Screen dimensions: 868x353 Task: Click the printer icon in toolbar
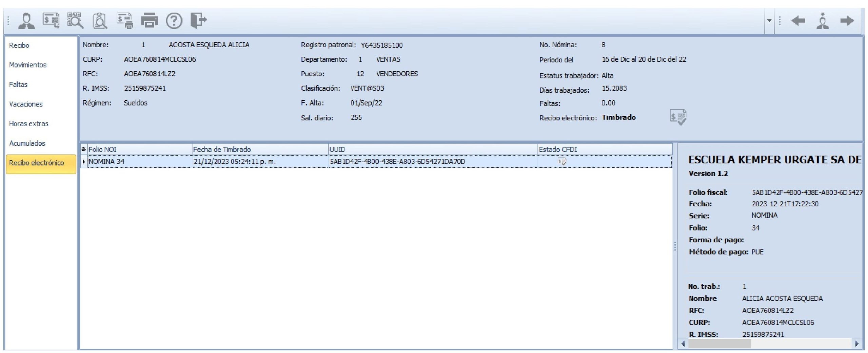click(x=150, y=21)
